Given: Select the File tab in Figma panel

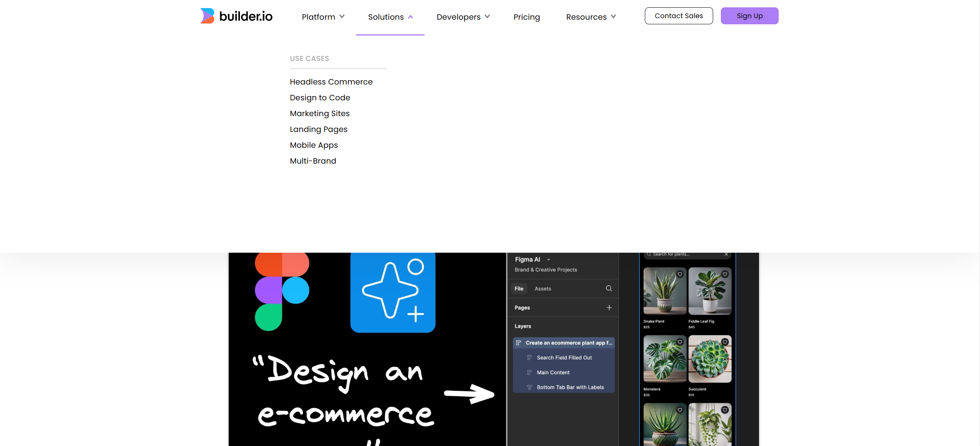Looking at the screenshot, I should click(x=519, y=289).
